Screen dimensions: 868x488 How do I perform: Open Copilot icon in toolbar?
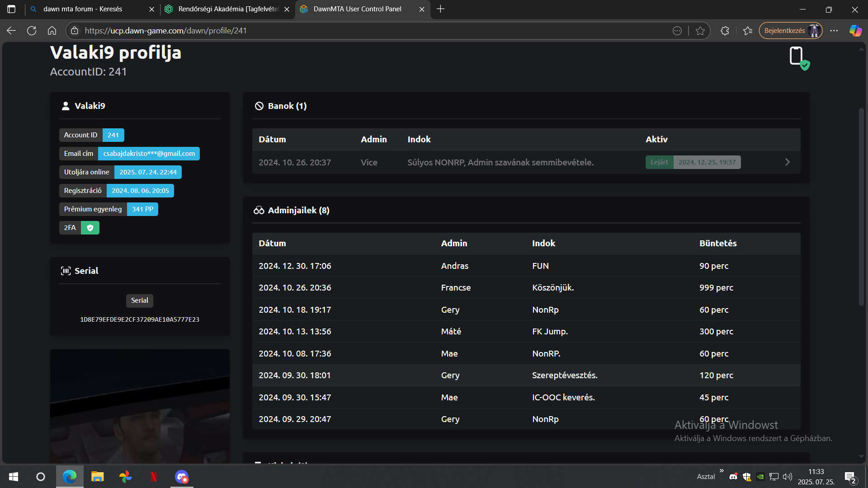[x=855, y=31]
